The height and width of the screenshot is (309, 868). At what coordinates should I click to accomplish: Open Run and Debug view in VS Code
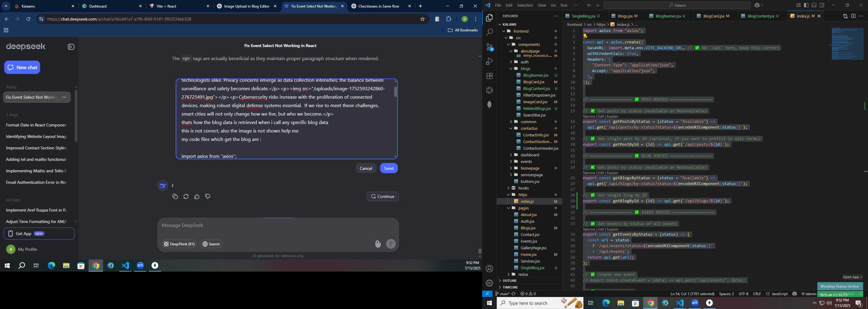489,61
